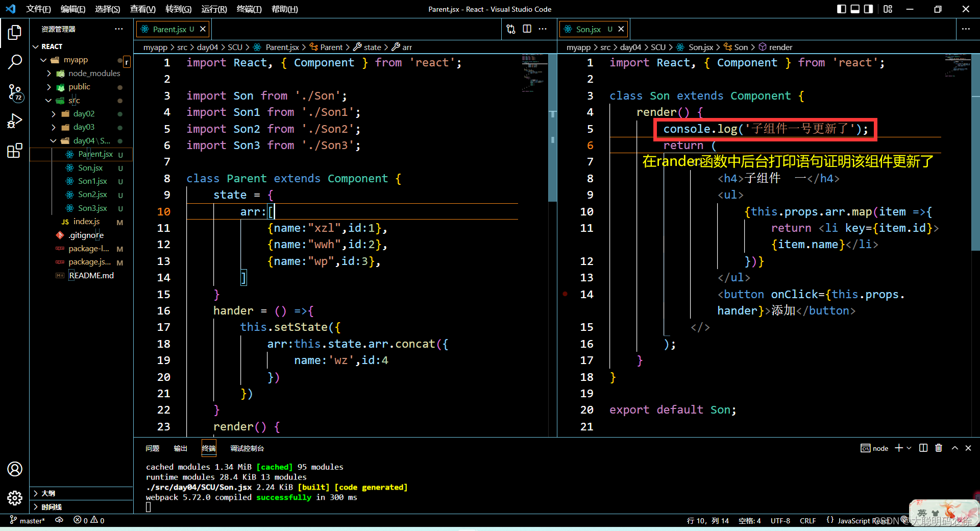The width and height of the screenshot is (980, 531).
Task: Open the 查看(V) menu
Action: pyautogui.click(x=143, y=9)
